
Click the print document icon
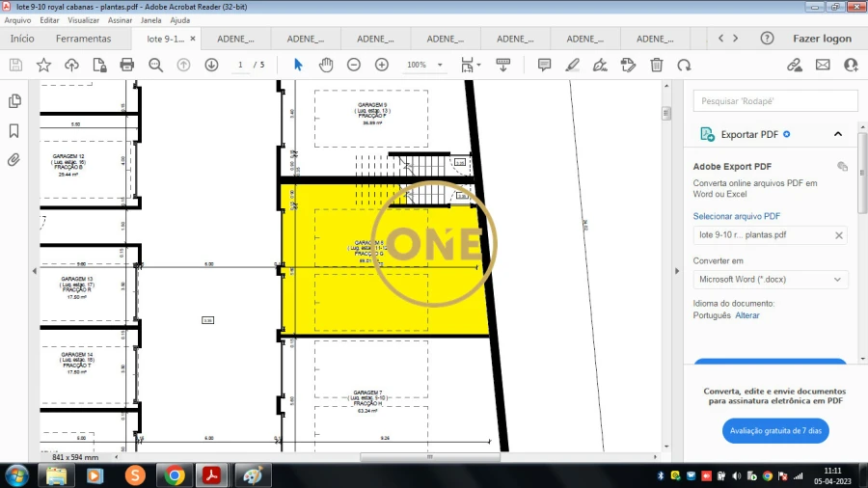126,65
